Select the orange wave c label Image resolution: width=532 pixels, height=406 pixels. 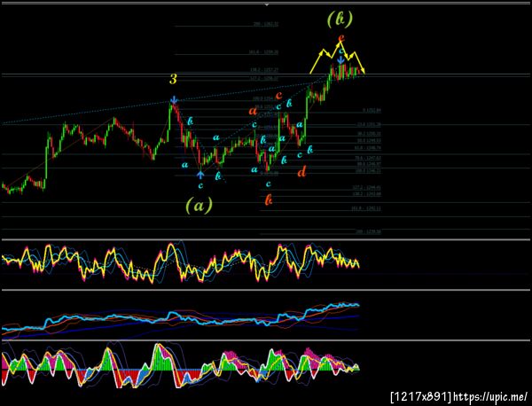point(279,95)
